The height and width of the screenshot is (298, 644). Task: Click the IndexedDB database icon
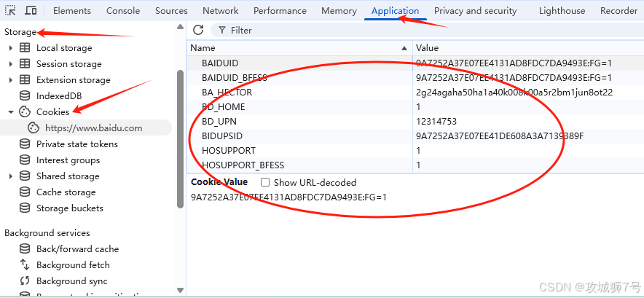click(x=25, y=95)
